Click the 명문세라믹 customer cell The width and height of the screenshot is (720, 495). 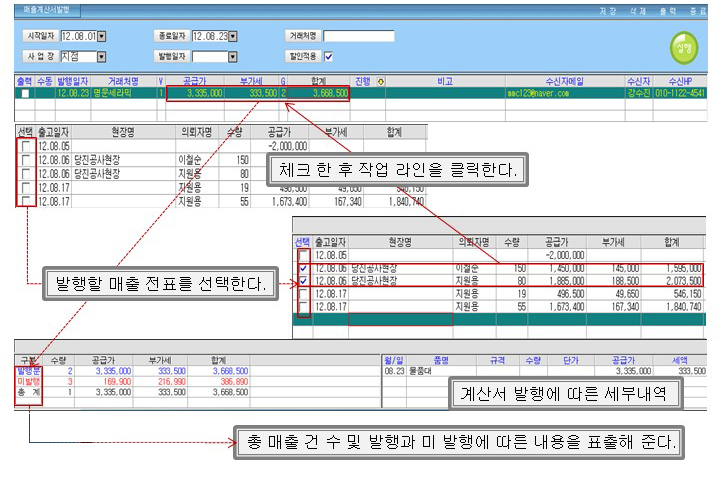click(123, 93)
